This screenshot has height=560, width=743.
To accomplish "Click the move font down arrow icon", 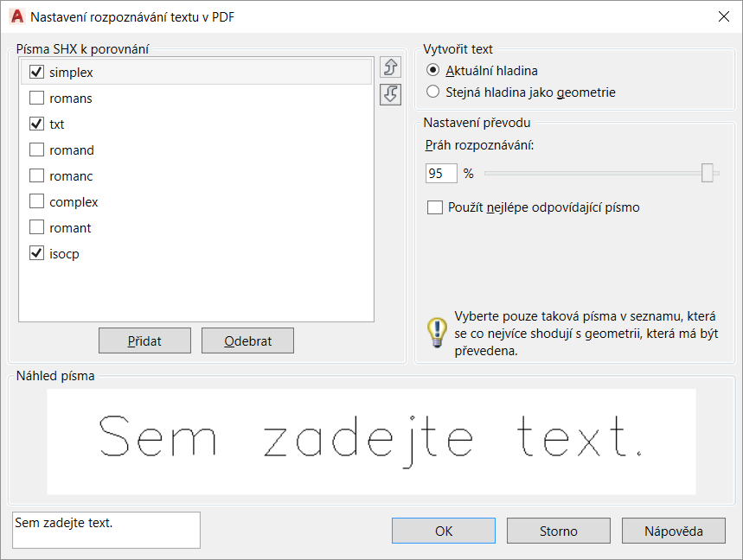I will pyautogui.click(x=390, y=94).
